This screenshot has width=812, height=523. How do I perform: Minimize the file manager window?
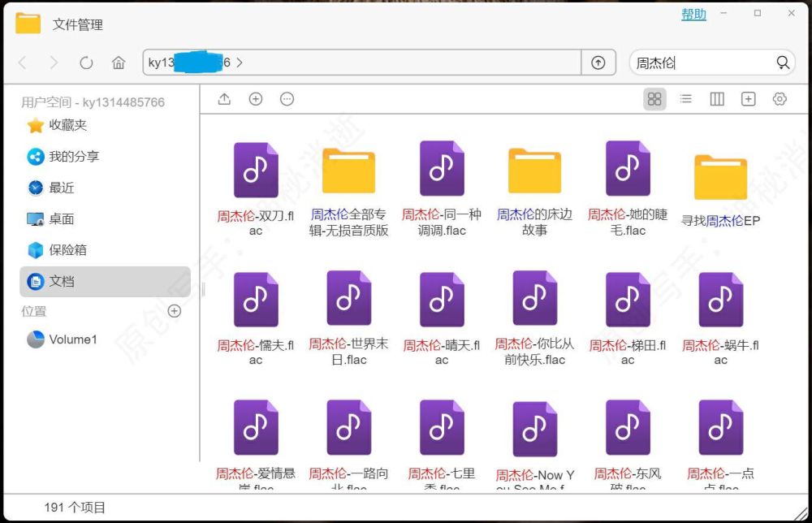click(x=723, y=14)
